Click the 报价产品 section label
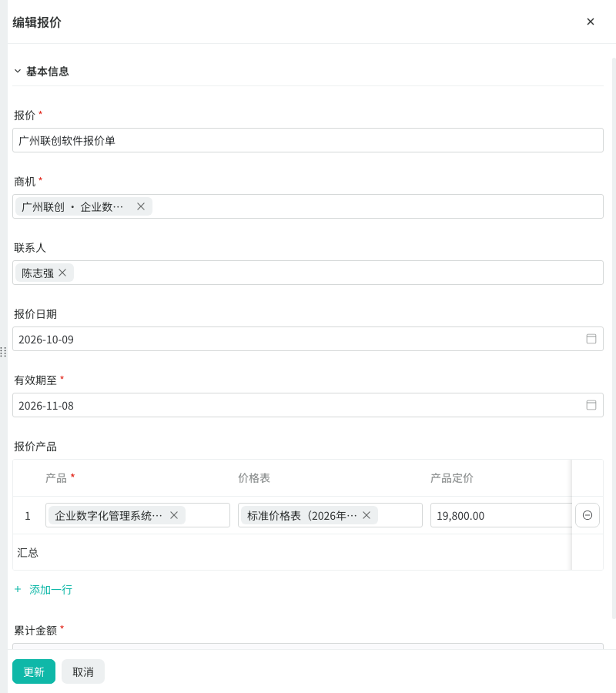This screenshot has height=693, width=616. tap(35, 447)
